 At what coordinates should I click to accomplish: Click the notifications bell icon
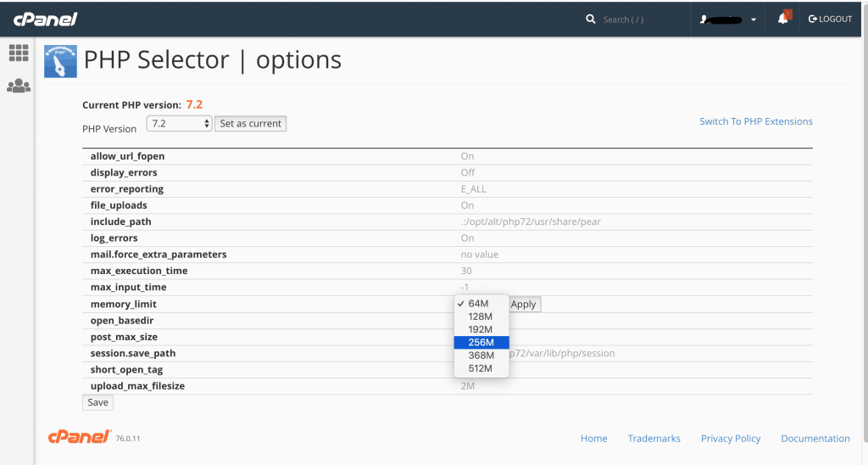[782, 19]
